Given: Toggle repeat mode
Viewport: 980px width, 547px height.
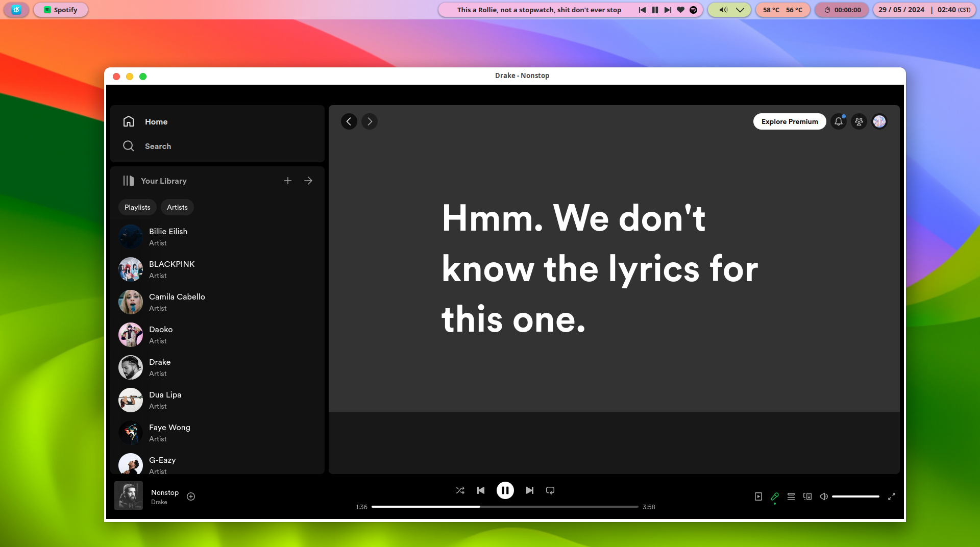Looking at the screenshot, I should pyautogui.click(x=550, y=490).
